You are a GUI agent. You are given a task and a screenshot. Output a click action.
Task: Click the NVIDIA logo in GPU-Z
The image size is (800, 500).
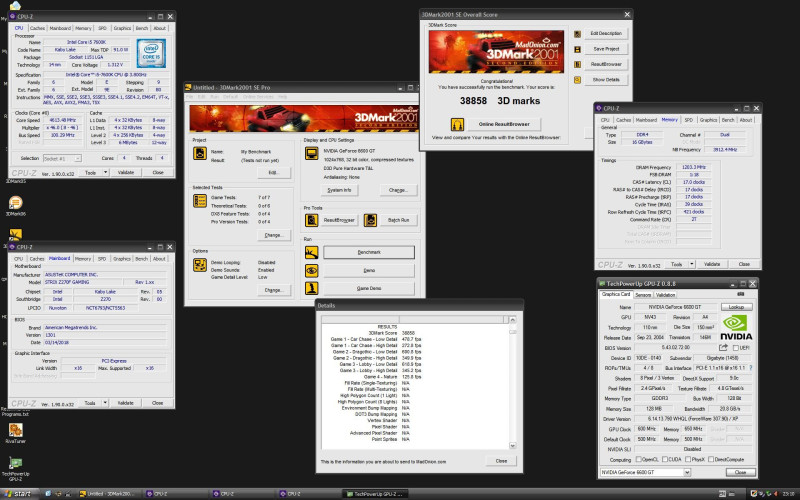coord(736,328)
